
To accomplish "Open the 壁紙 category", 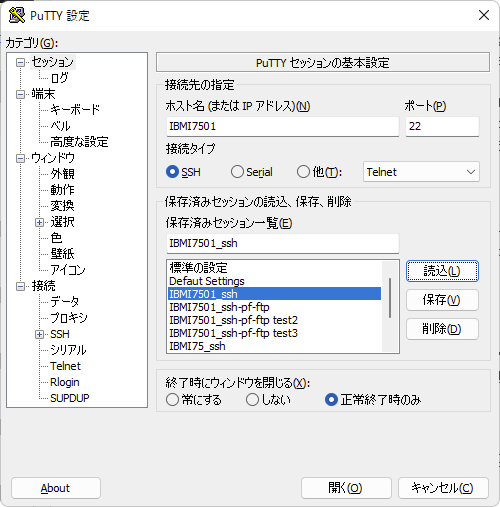I will point(62,254).
